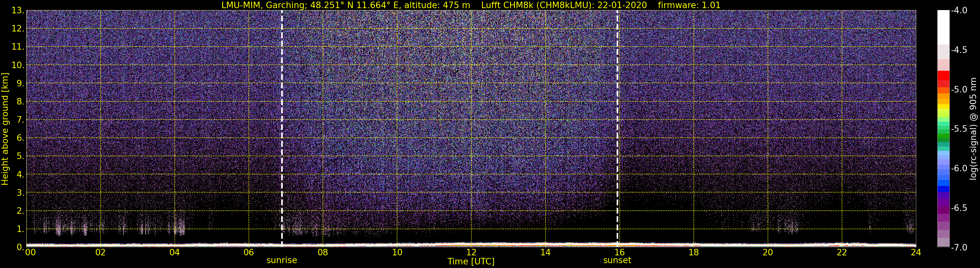This screenshot has height=268, width=980.
Task: Click the 'firmware: 1.01' text in title
Action: [x=689, y=5]
